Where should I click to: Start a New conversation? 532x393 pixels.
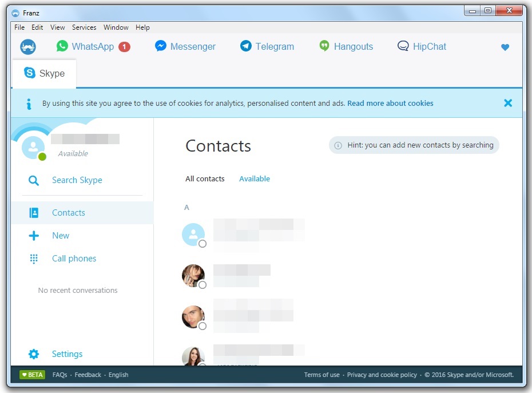61,236
